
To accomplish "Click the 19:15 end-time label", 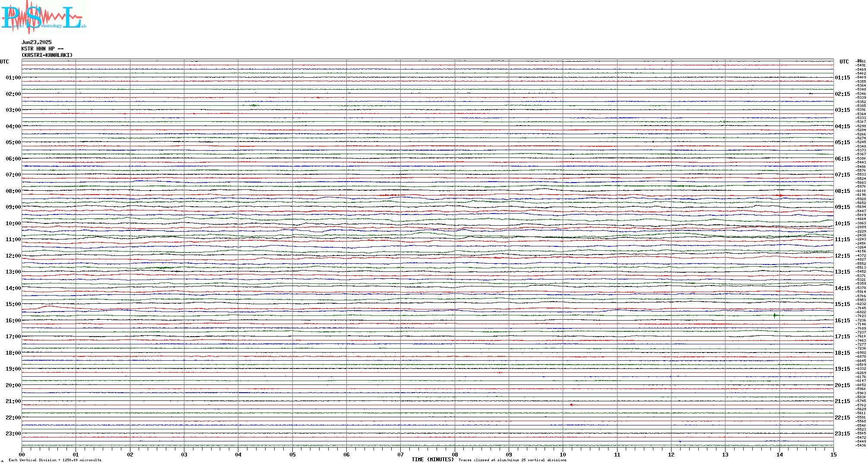I will 843,369.
